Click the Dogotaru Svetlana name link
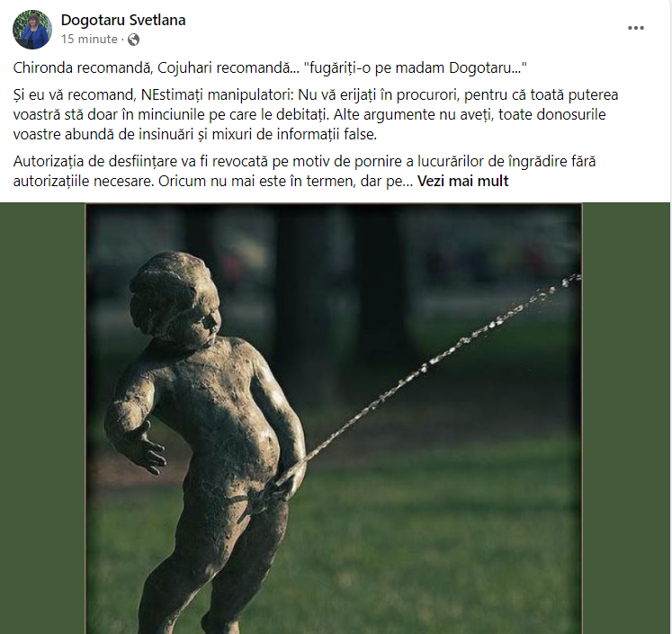The image size is (672, 634). 123,20
